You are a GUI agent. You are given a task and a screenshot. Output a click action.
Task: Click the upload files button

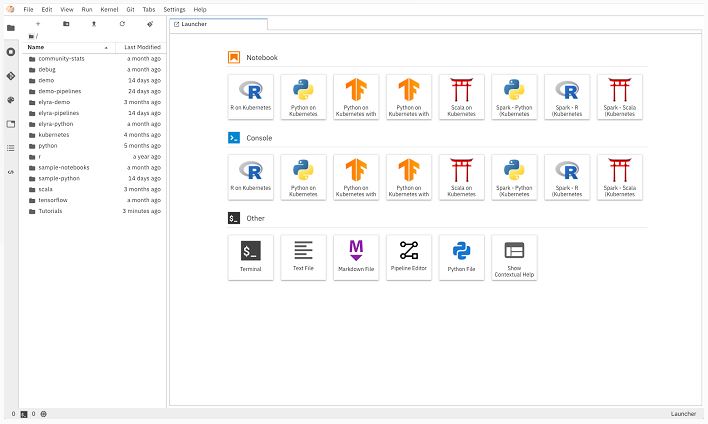(x=94, y=24)
